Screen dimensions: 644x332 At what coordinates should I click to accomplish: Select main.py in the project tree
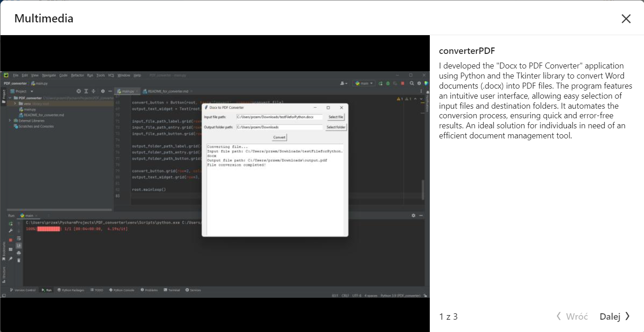[x=26, y=110]
